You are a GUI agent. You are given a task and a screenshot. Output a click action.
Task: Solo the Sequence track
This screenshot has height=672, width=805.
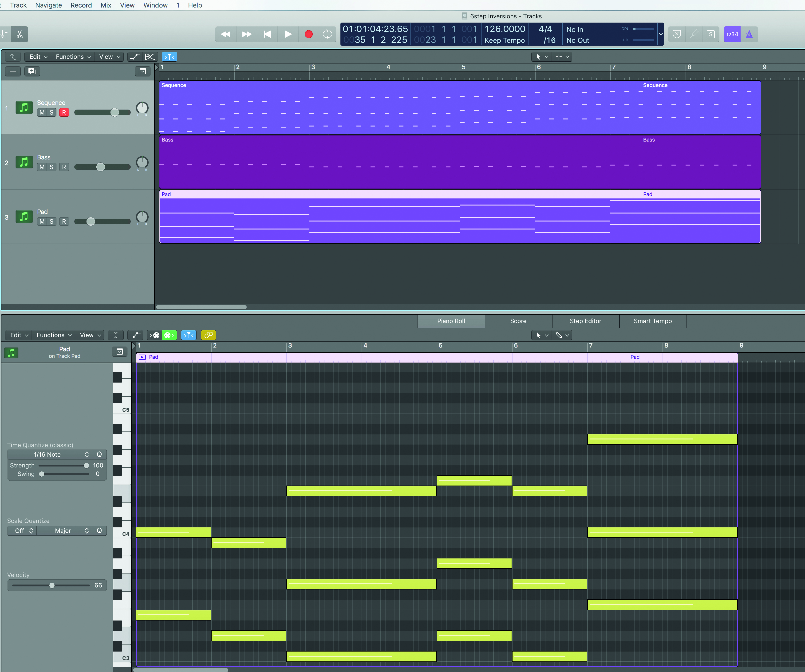tap(52, 113)
